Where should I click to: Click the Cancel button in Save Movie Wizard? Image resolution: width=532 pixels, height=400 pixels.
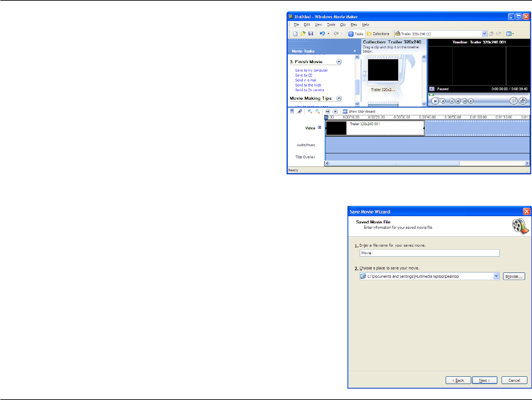pos(515,380)
